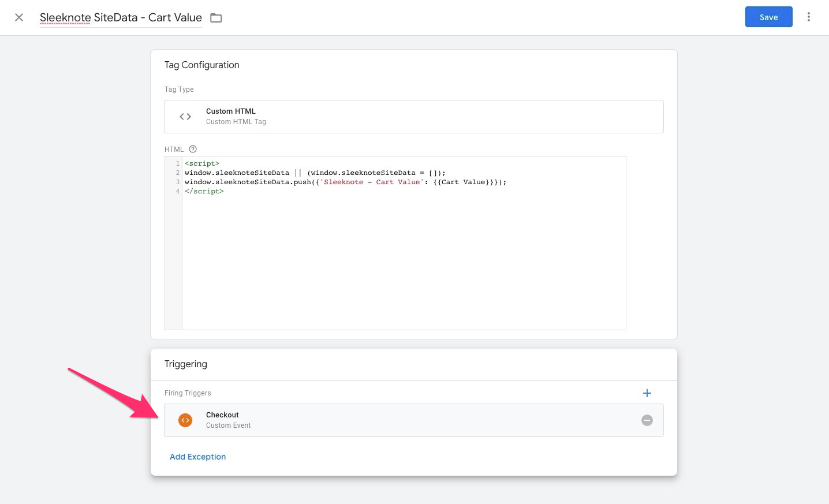
Task: Select the Custom HTML tag type card
Action: coord(413,117)
